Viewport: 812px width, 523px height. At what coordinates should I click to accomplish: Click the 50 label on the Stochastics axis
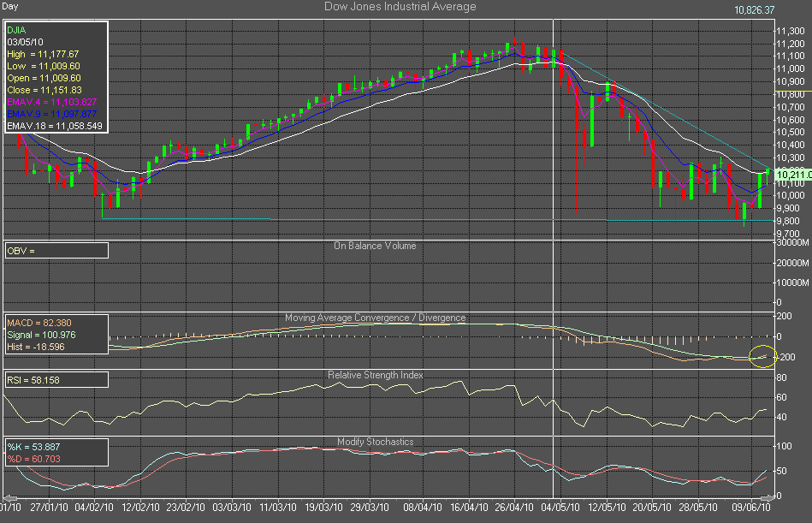[781, 472]
